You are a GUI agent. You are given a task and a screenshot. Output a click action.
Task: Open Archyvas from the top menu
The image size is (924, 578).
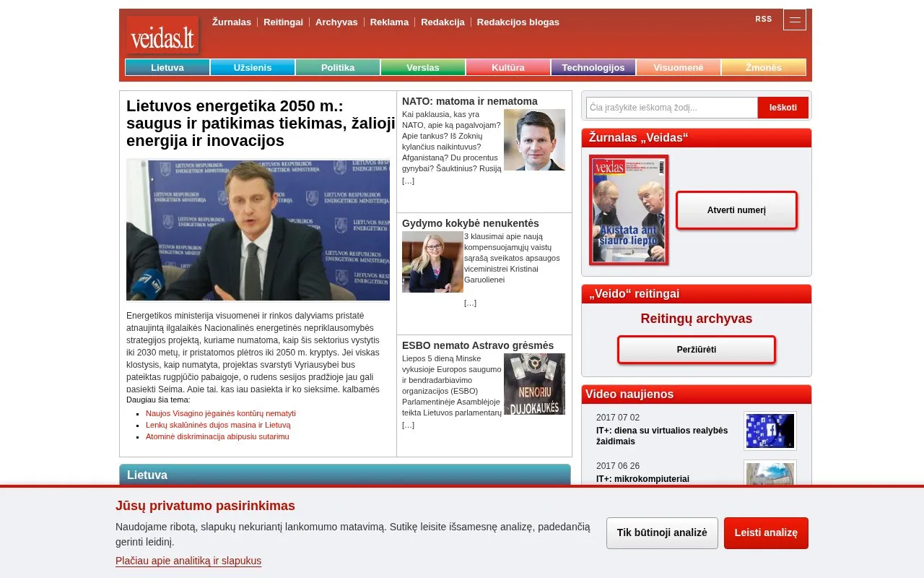[336, 22]
